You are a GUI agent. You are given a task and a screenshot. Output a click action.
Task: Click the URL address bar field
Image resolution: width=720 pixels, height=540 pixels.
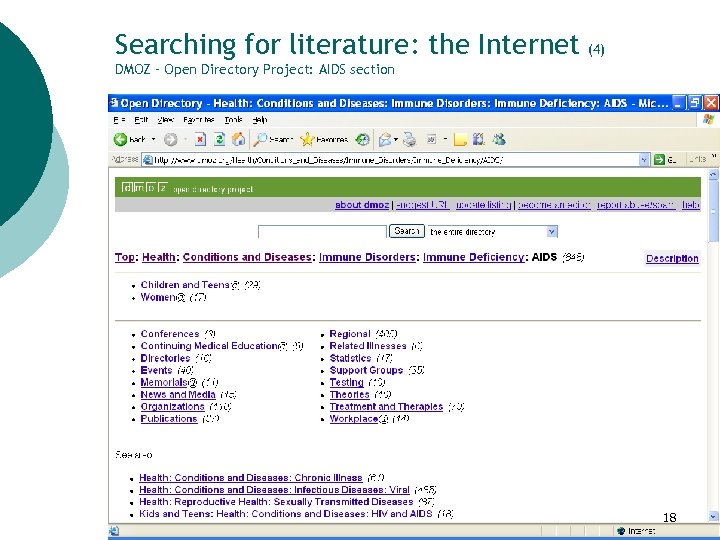390,160
